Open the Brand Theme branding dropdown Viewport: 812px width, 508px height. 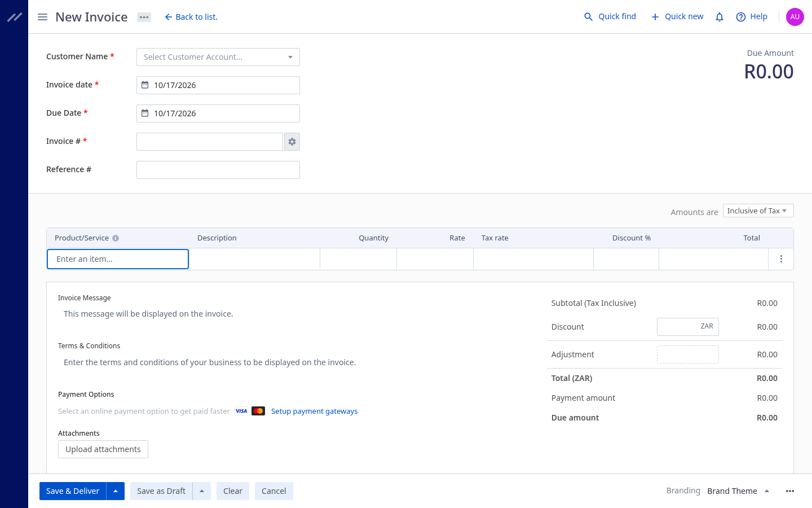(739, 491)
